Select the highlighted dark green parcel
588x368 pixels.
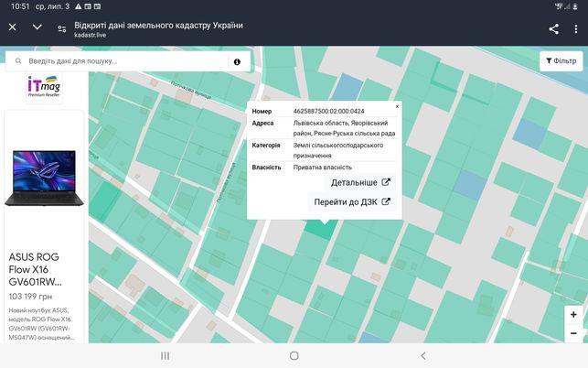(x=321, y=230)
